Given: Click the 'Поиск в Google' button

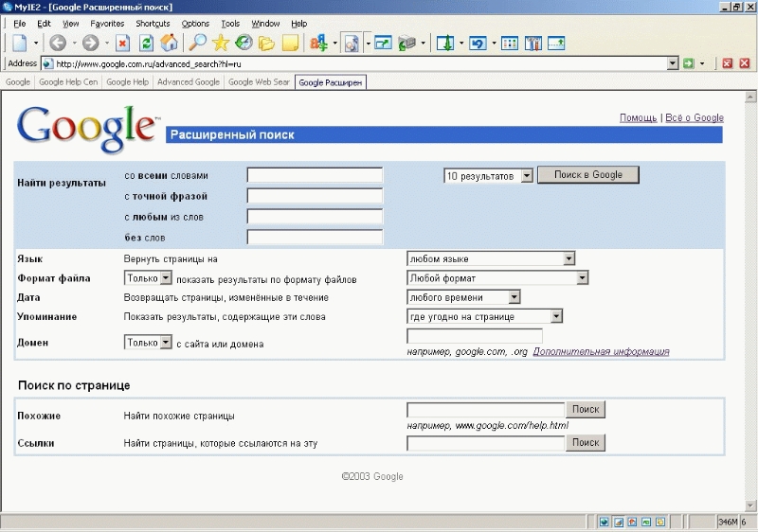Looking at the screenshot, I should (588, 175).
